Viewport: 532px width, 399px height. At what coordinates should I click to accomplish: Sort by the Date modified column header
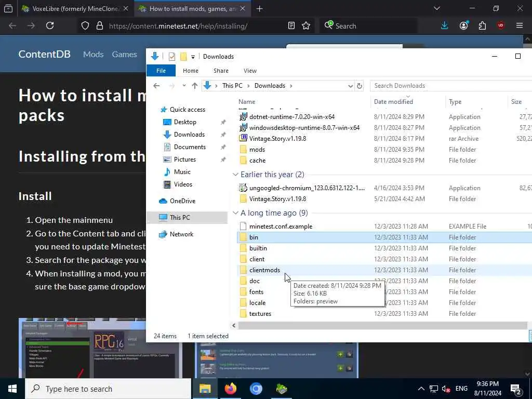(393, 102)
